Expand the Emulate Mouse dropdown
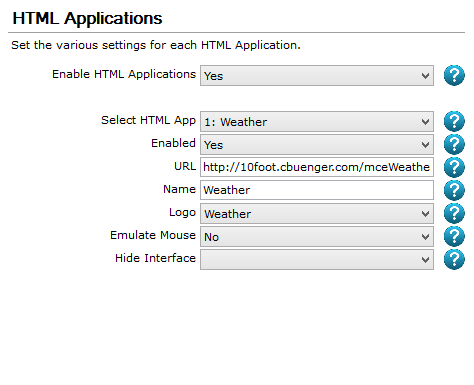 (317, 237)
